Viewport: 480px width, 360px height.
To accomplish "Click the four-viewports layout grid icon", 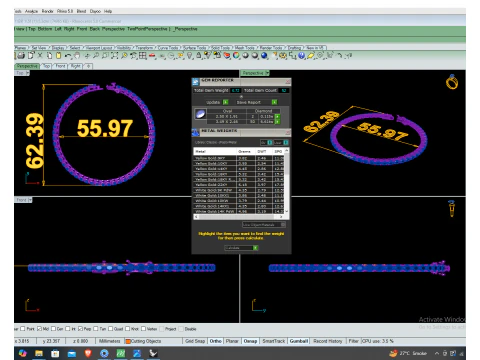I will click(143, 56).
